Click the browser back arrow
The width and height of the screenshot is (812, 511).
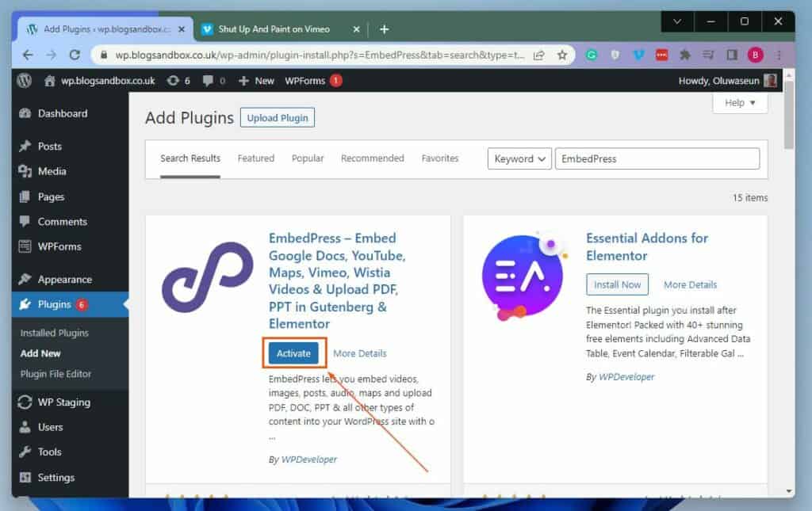tap(28, 55)
